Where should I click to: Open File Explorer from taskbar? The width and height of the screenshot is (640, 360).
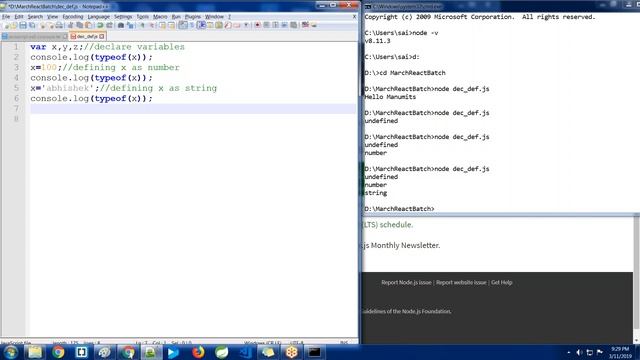click(x=35, y=352)
